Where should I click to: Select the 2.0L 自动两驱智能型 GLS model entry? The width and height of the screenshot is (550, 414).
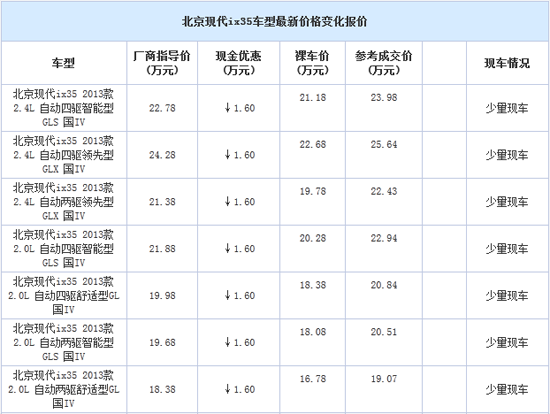click(63, 342)
